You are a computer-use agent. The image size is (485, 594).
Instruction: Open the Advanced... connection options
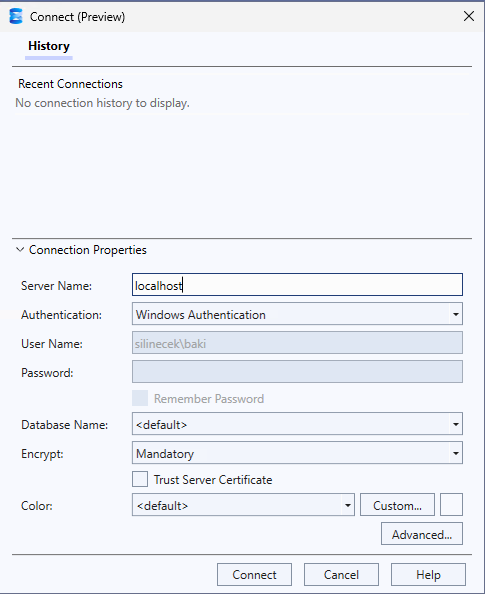point(422,534)
